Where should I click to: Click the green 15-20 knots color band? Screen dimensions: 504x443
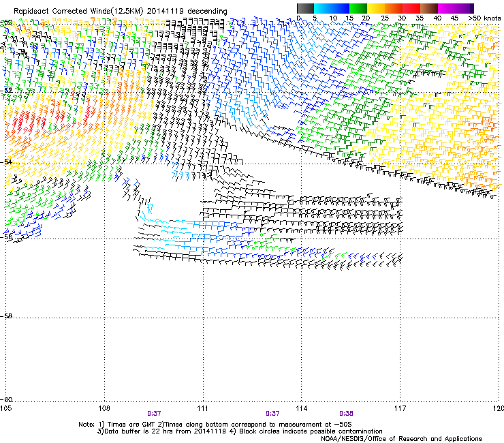[358, 8]
